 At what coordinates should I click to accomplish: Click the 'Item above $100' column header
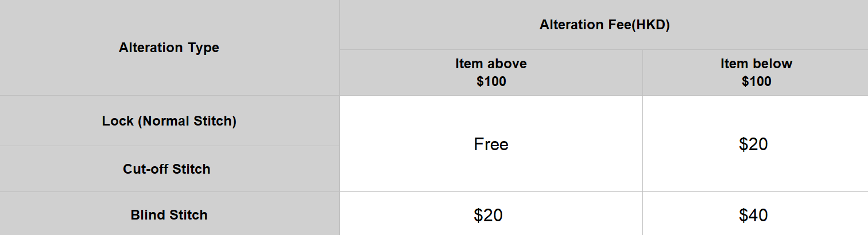click(491, 72)
